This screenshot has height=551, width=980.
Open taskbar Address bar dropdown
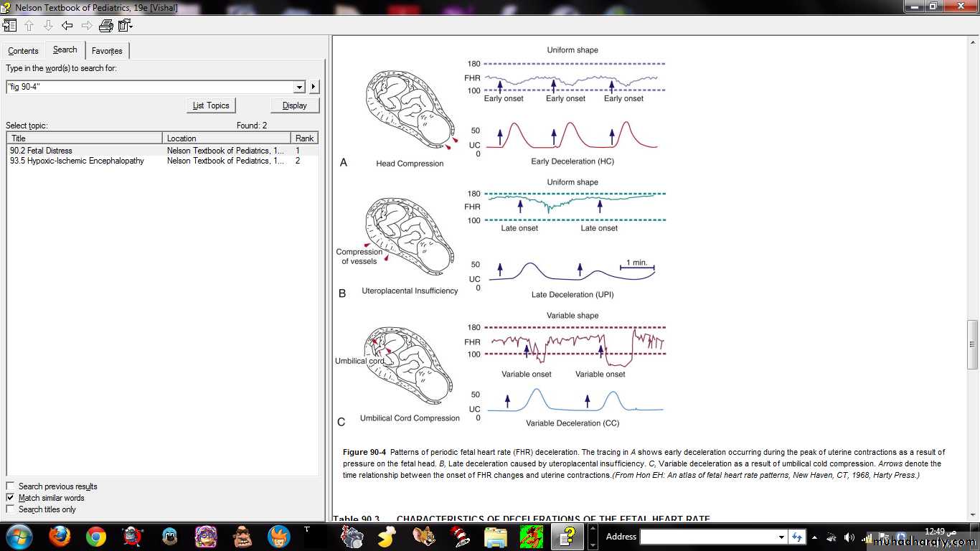781,537
